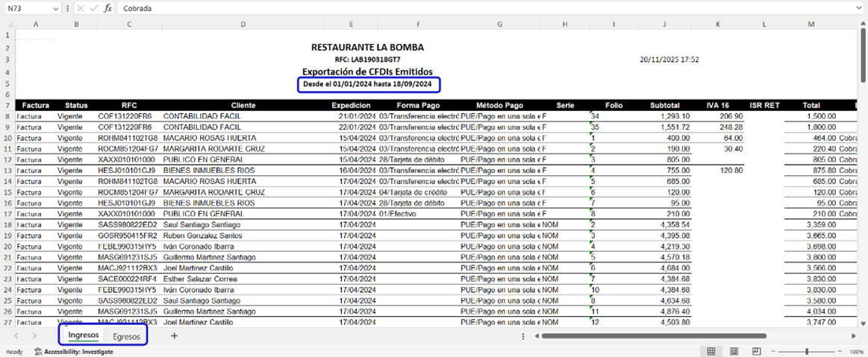The width and height of the screenshot is (868, 357).
Task: Select column G header
Action: pos(500,24)
